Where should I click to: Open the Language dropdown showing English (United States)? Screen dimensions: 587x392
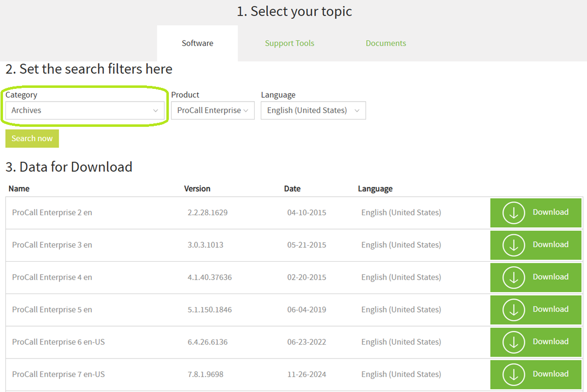[313, 110]
